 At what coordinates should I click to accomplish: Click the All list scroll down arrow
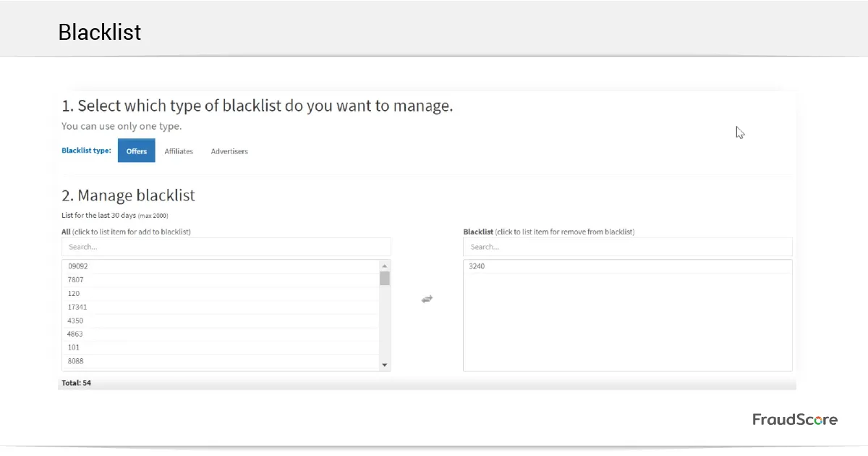[385, 365]
